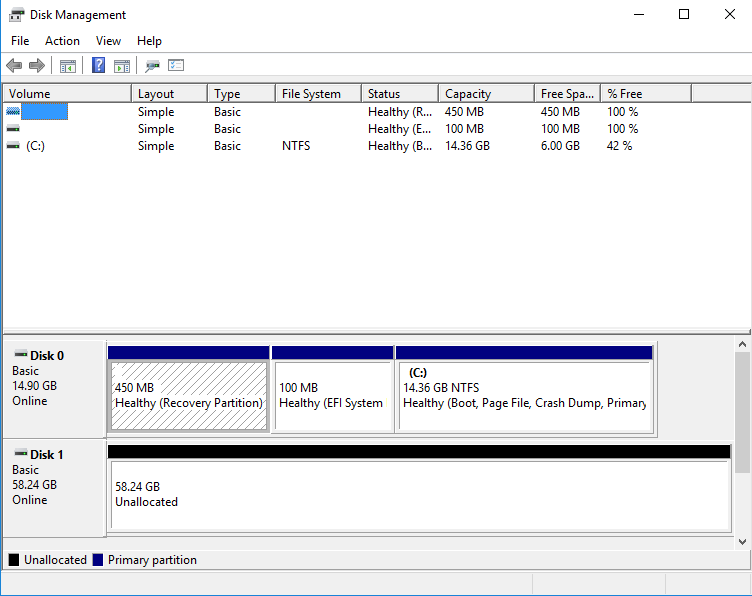Select the 450 MB Recovery Partition block
Screen dimensions: 752x596
tap(188, 389)
